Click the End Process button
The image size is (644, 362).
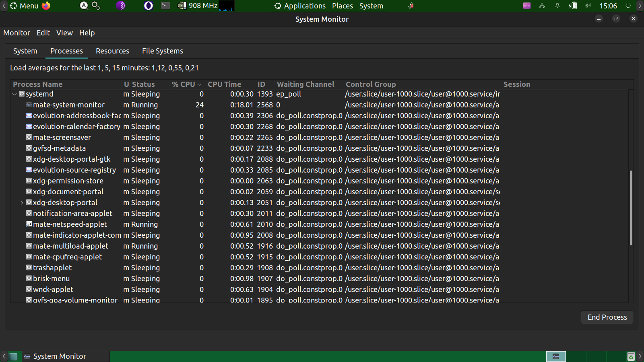point(607,317)
